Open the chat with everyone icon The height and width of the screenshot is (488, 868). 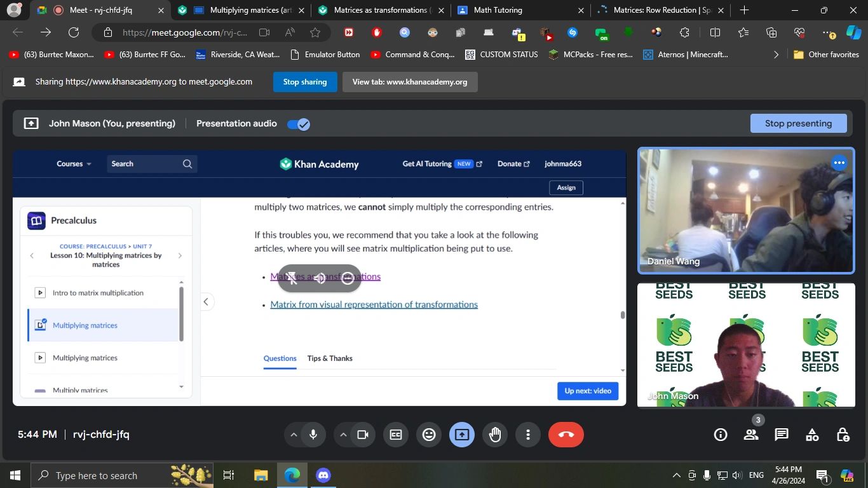pyautogui.click(x=782, y=435)
